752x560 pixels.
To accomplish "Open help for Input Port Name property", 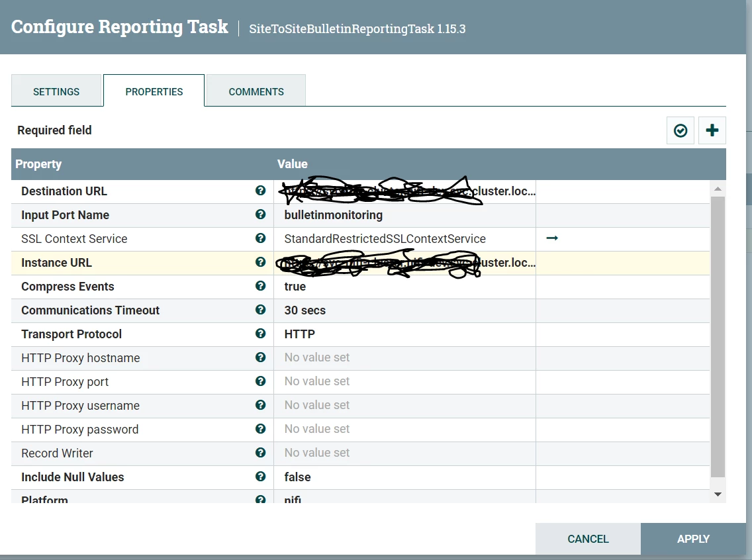I will click(260, 214).
